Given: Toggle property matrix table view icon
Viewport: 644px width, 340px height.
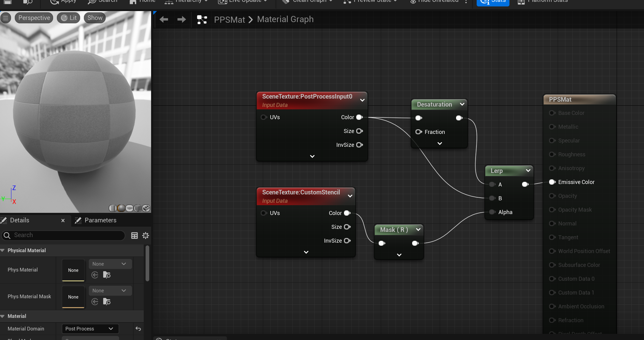Looking at the screenshot, I should 135,236.
